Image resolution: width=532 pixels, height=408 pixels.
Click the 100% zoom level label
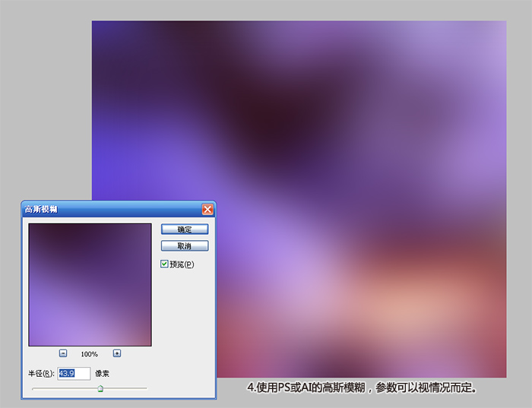tap(90, 354)
